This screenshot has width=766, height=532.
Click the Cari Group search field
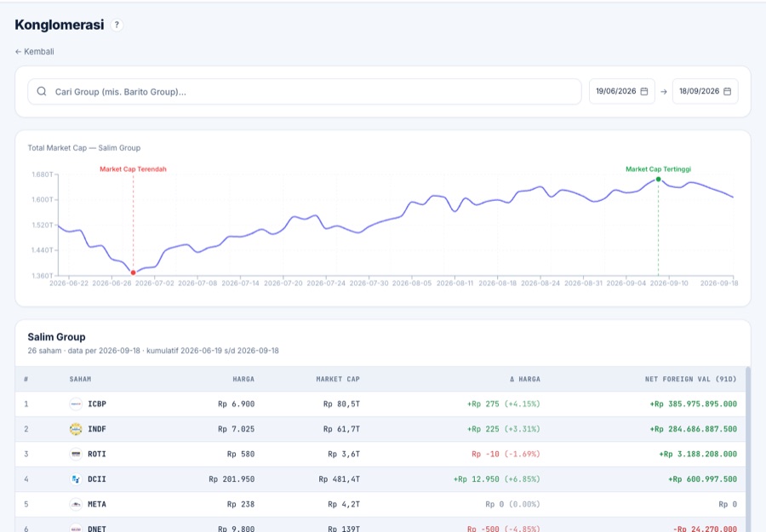[x=305, y=91]
